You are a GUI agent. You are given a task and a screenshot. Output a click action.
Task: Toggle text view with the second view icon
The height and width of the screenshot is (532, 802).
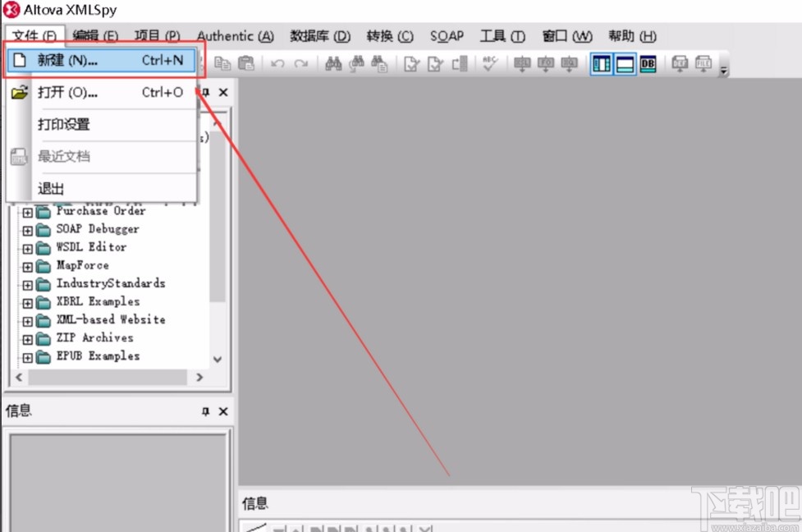coord(624,63)
